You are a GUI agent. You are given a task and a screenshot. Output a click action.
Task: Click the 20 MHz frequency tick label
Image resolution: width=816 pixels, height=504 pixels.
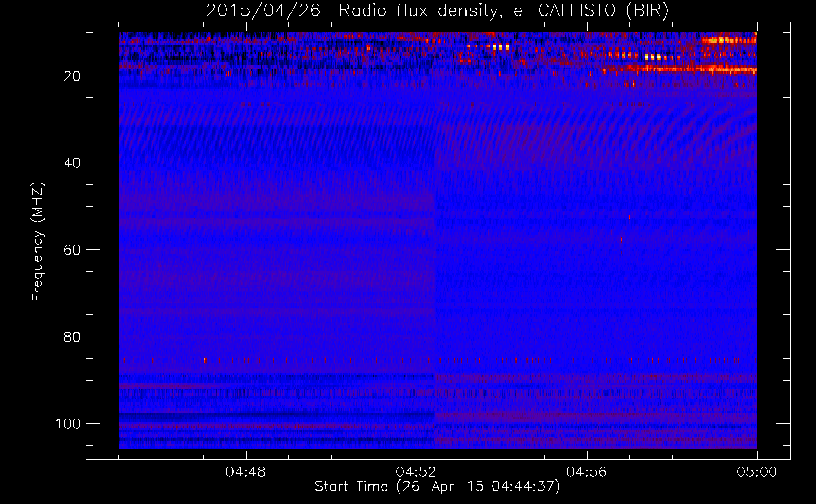[73, 76]
